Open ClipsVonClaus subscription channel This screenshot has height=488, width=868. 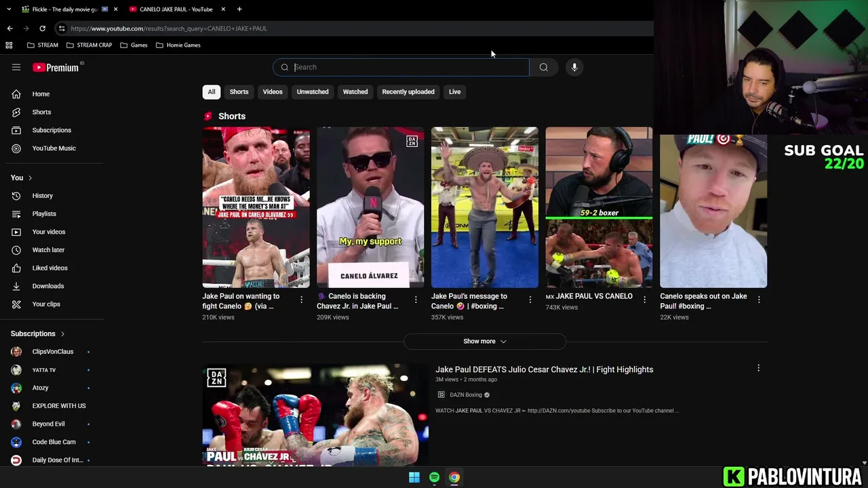coord(52,352)
